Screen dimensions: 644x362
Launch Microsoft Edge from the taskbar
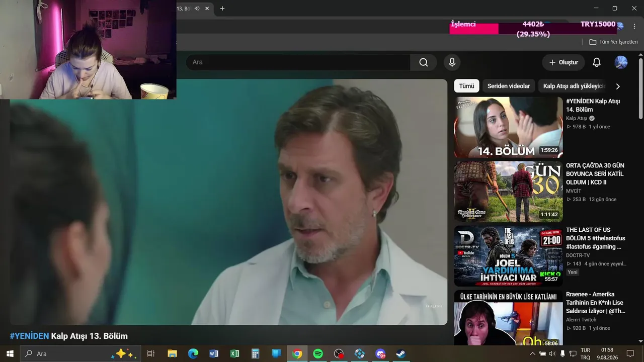(193, 353)
